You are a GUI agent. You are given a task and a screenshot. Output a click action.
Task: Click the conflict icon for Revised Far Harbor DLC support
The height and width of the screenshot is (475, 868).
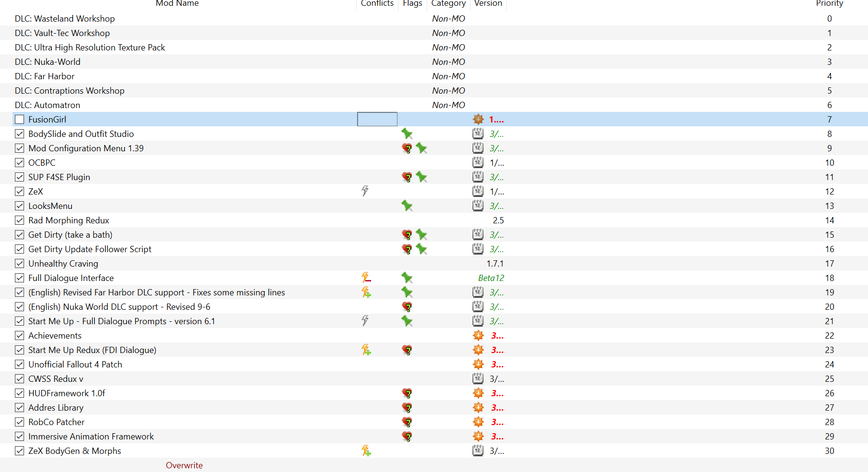(x=366, y=292)
